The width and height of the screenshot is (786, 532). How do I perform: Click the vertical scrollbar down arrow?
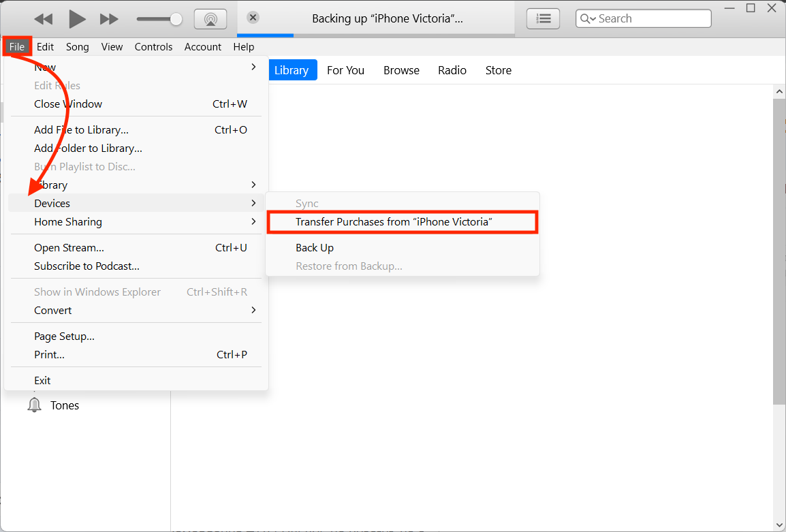(779, 525)
